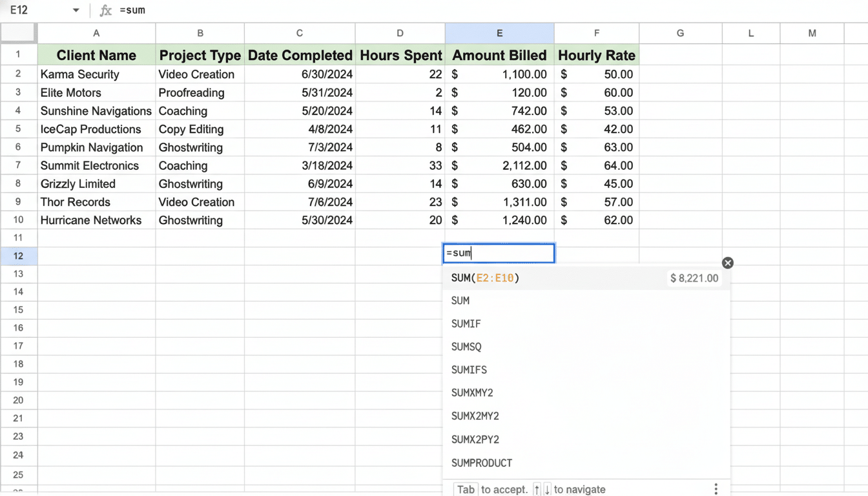Select row 12 header
Viewport: 868px width, 496px height.
point(19,256)
